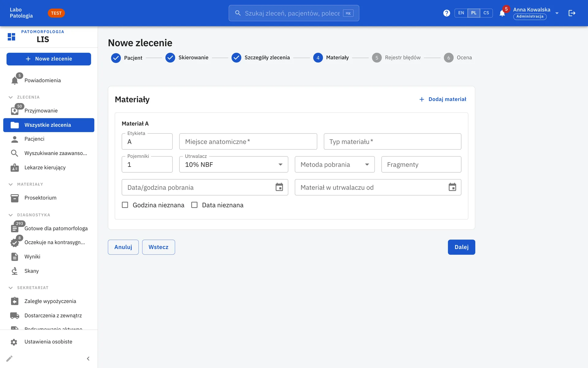This screenshot has width=588, height=368.
Task: Click the Ustawienia osobiste gear icon
Action: tap(14, 342)
